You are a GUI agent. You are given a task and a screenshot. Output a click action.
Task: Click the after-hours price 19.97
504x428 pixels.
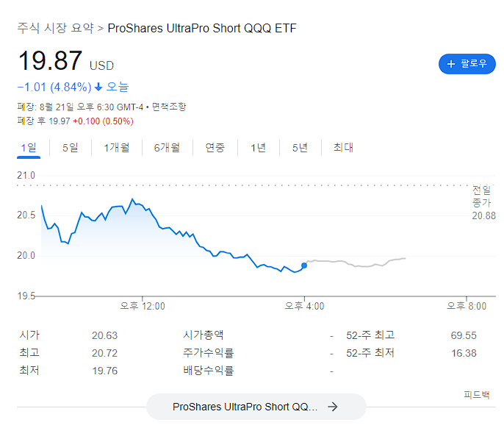coord(60,121)
